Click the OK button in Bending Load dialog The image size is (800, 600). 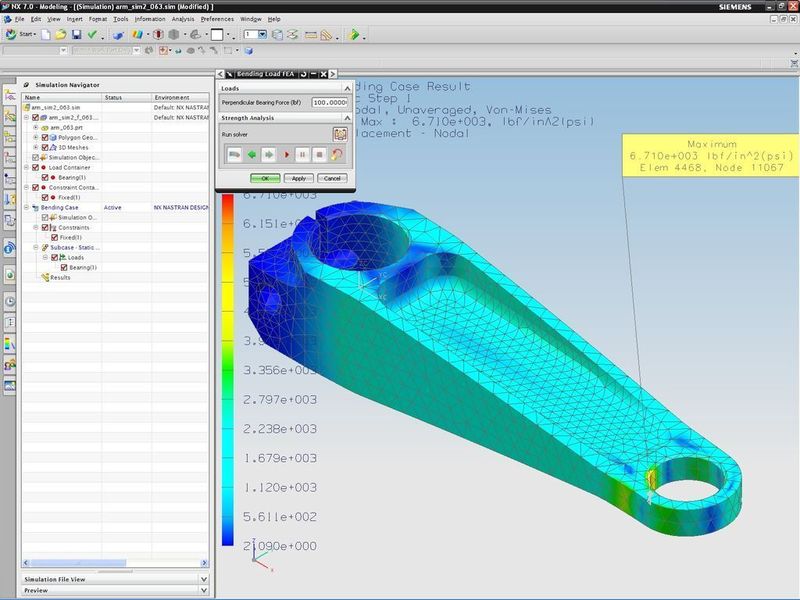[x=265, y=178]
